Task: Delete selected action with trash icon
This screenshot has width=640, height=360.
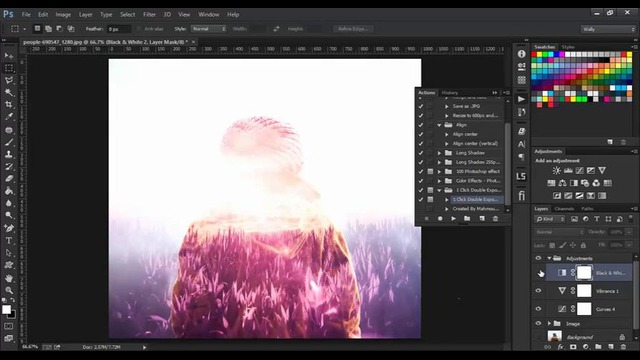Action: (495, 218)
